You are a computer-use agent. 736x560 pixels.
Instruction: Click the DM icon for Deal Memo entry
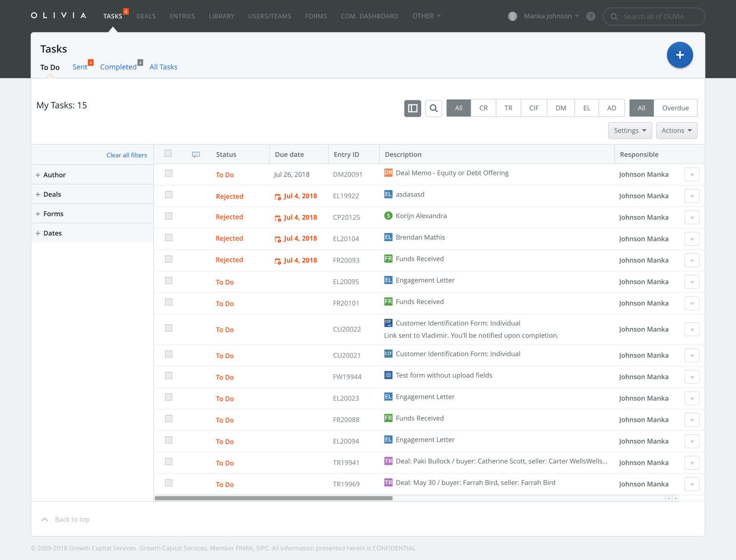click(388, 173)
